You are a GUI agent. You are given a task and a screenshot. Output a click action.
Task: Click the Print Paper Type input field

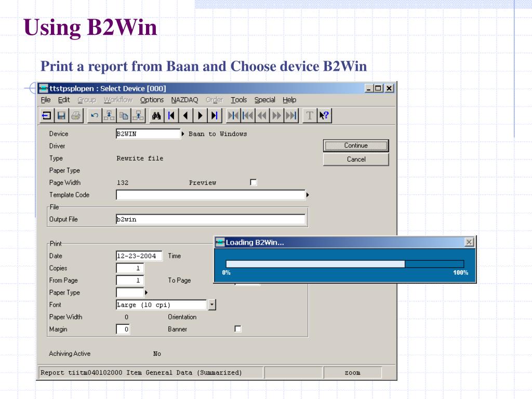pyautogui.click(x=130, y=292)
